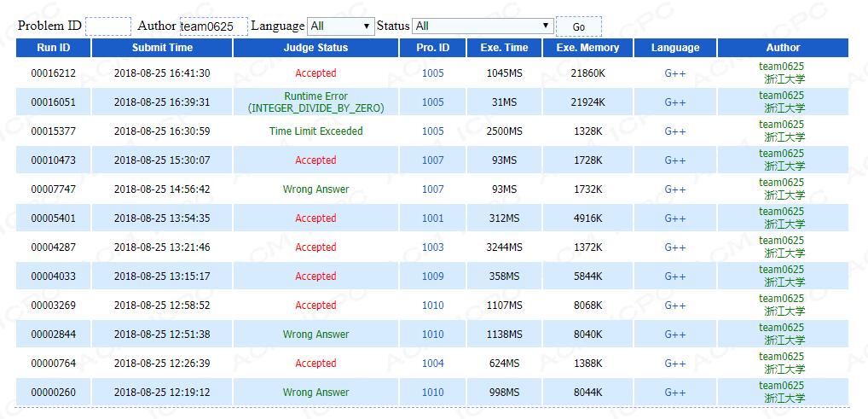This screenshot has width=868, height=419.
Task: Open problem 1001 link in run 00005401
Action: 433,218
